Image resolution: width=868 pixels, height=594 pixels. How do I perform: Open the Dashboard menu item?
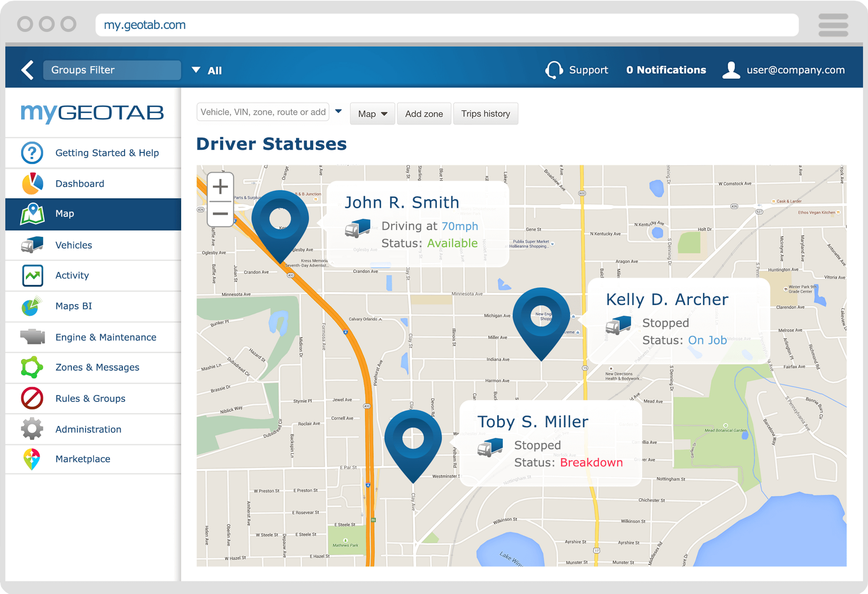(x=80, y=183)
